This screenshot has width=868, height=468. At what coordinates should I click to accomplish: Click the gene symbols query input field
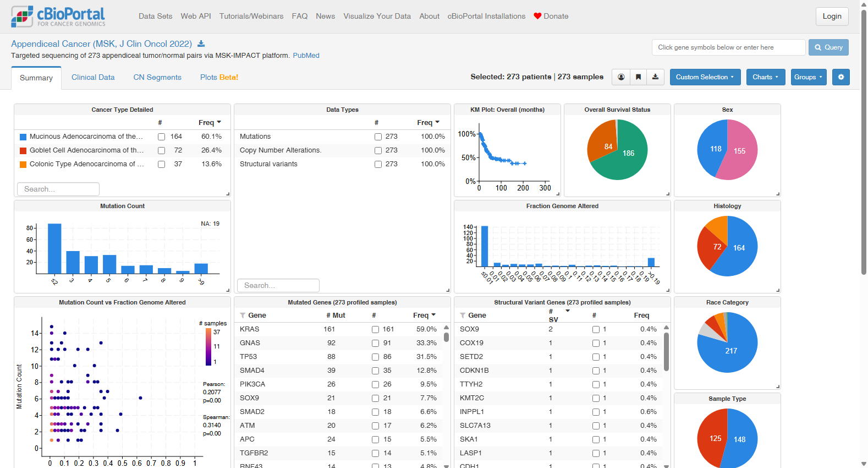click(x=728, y=47)
